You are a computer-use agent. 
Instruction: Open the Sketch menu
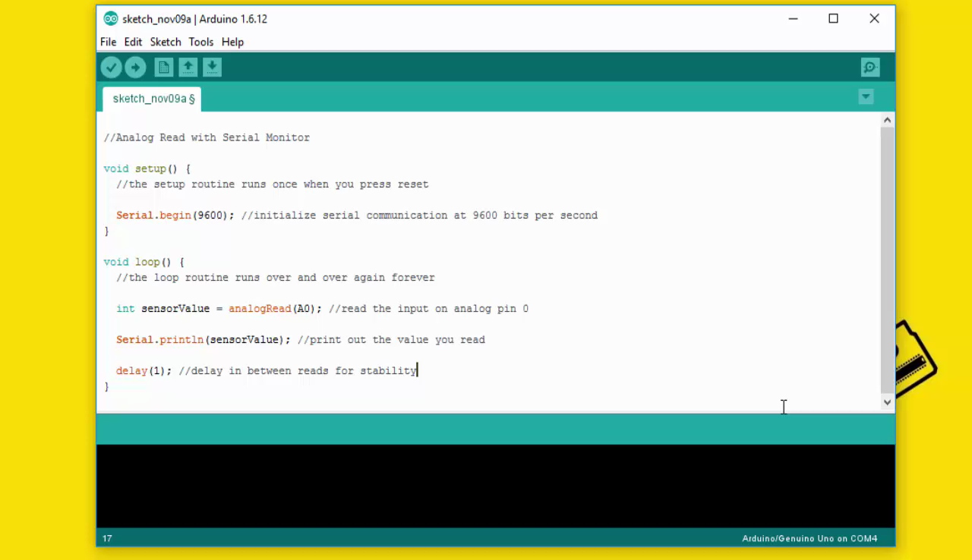tap(166, 42)
